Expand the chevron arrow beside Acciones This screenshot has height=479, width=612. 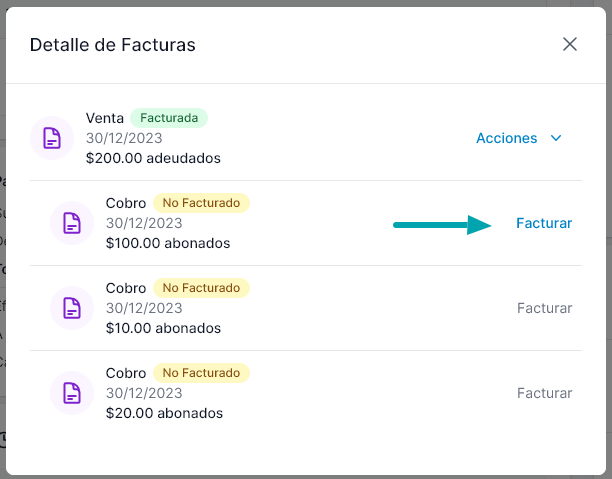tap(557, 138)
